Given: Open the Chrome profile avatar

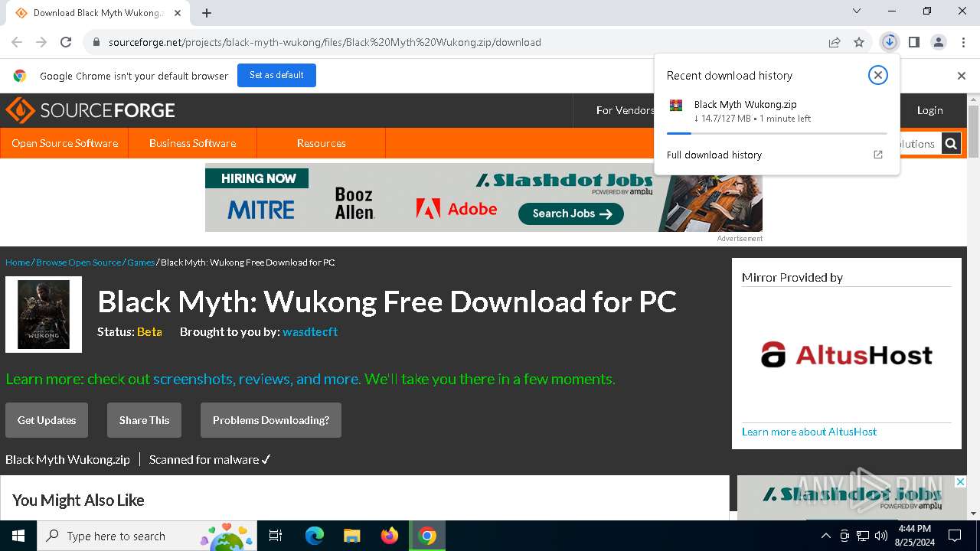Looking at the screenshot, I should tap(939, 42).
